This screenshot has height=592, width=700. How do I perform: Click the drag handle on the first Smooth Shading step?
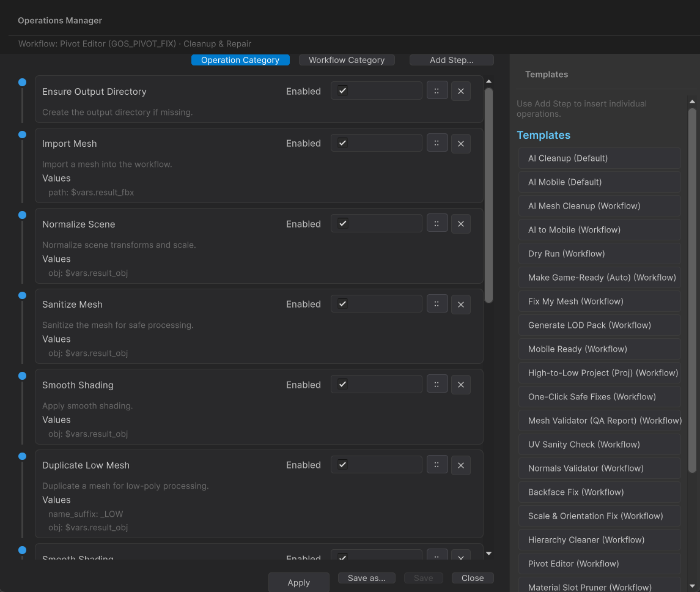[437, 385]
